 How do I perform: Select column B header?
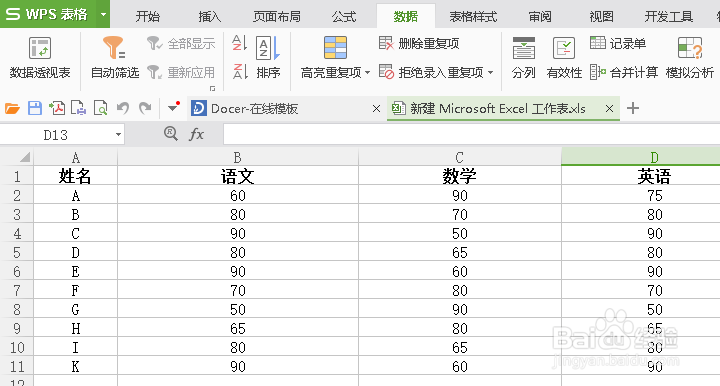point(237,157)
